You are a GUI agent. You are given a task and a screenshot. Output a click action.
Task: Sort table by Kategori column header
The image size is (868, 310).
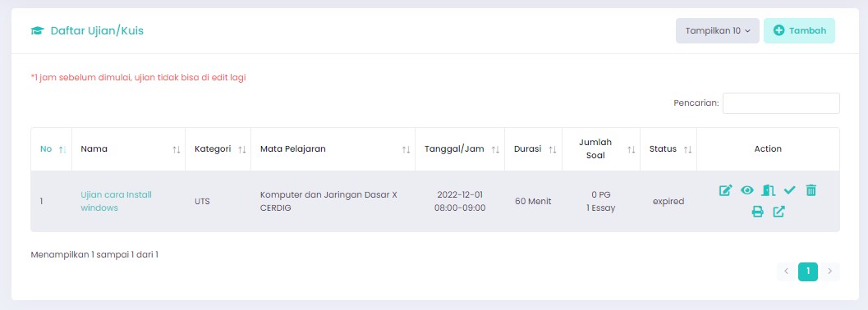point(218,149)
